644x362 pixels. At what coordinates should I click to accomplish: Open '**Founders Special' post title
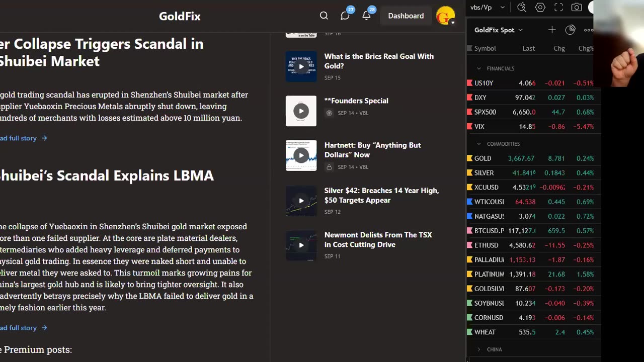pyautogui.click(x=356, y=101)
